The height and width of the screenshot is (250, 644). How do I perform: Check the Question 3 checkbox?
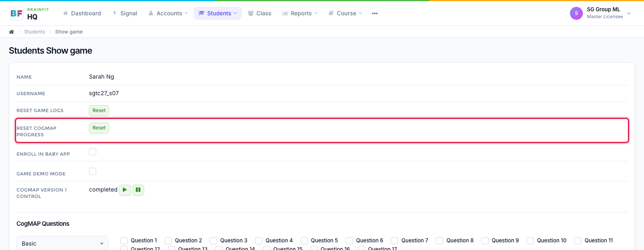tap(213, 241)
